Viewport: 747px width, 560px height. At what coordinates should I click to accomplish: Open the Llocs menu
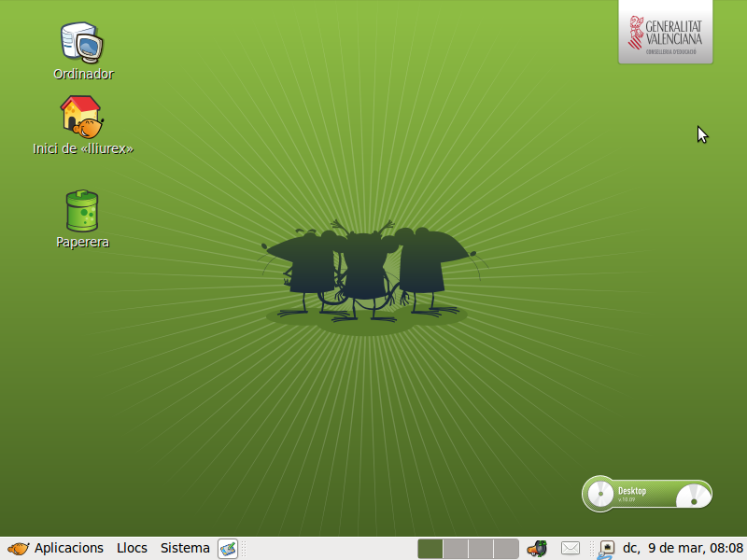[132, 549]
